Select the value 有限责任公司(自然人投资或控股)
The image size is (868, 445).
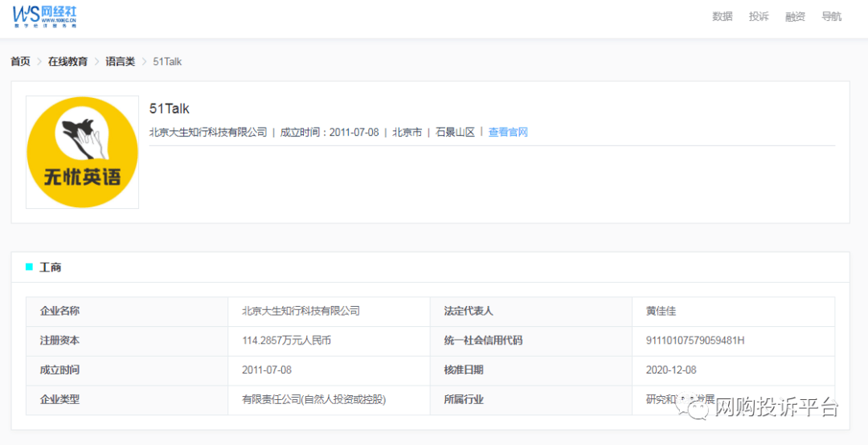coord(314,399)
